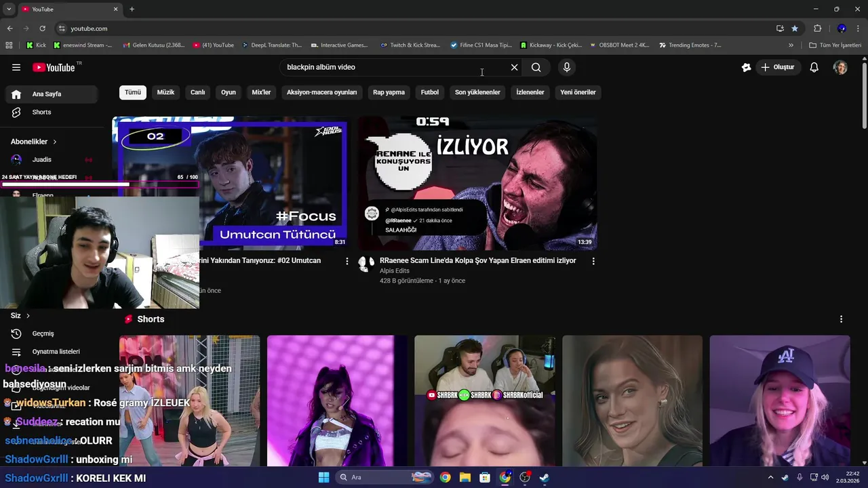
Task: Select the Mix'ler filter chip
Action: click(261, 92)
